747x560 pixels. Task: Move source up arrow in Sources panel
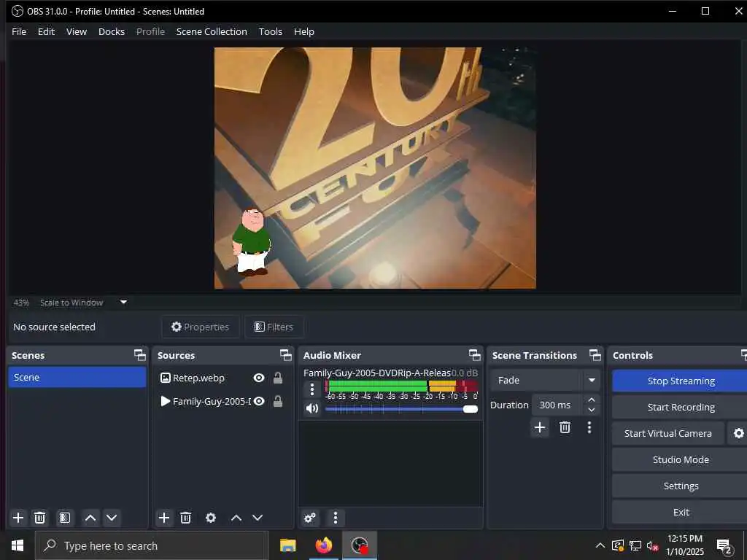(x=236, y=518)
